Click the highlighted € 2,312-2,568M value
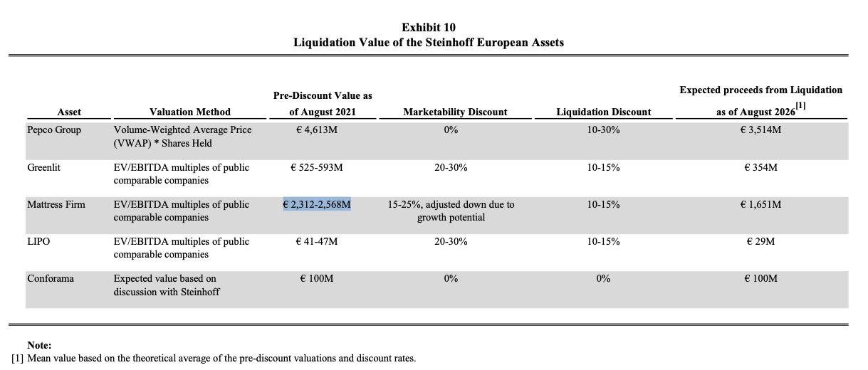This screenshot has height=370, width=868. (x=317, y=204)
